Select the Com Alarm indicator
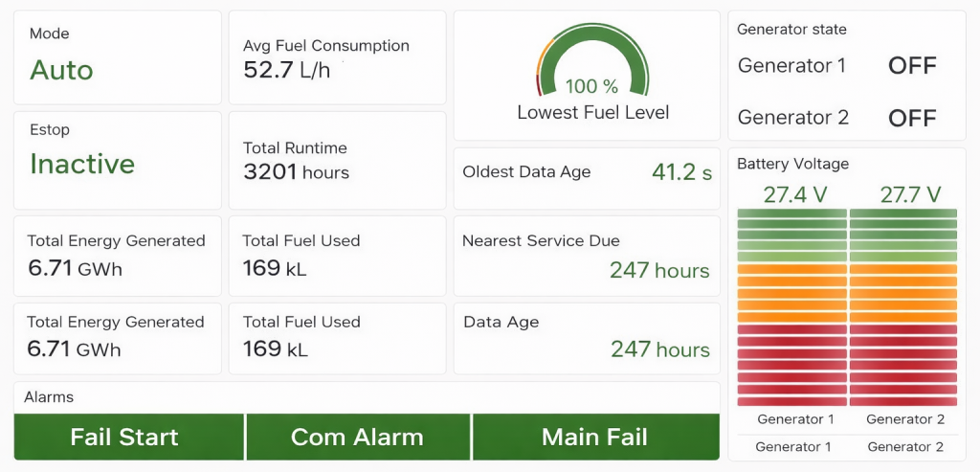 [x=358, y=438]
